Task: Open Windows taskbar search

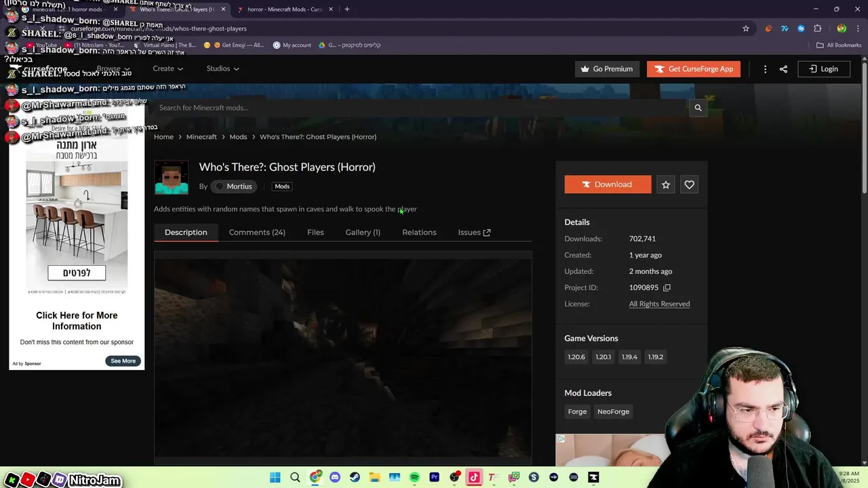Action: pyautogui.click(x=295, y=477)
